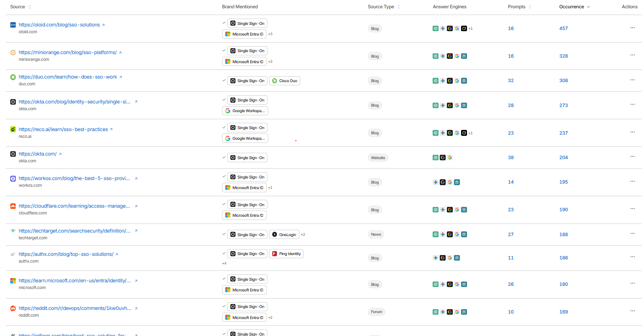This screenshot has height=336, width=644.
Task: Click colored Google icon in https://okta.com/ row
Action: pos(450,158)
